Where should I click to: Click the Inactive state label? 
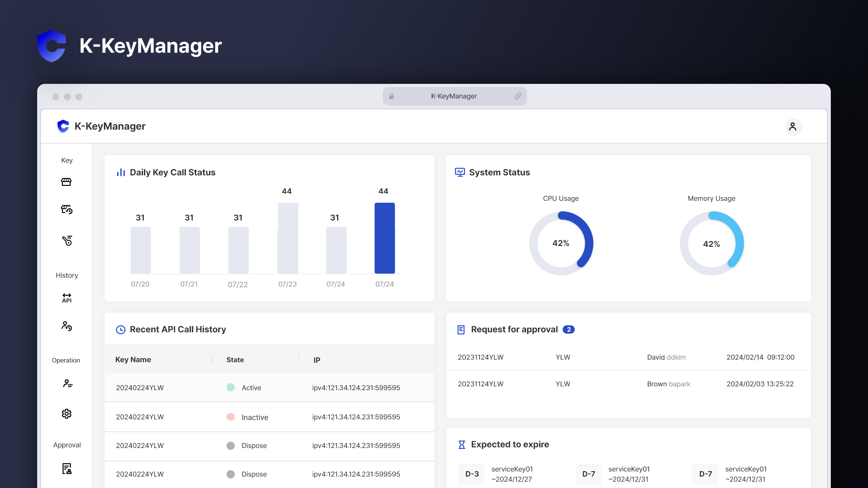click(255, 417)
